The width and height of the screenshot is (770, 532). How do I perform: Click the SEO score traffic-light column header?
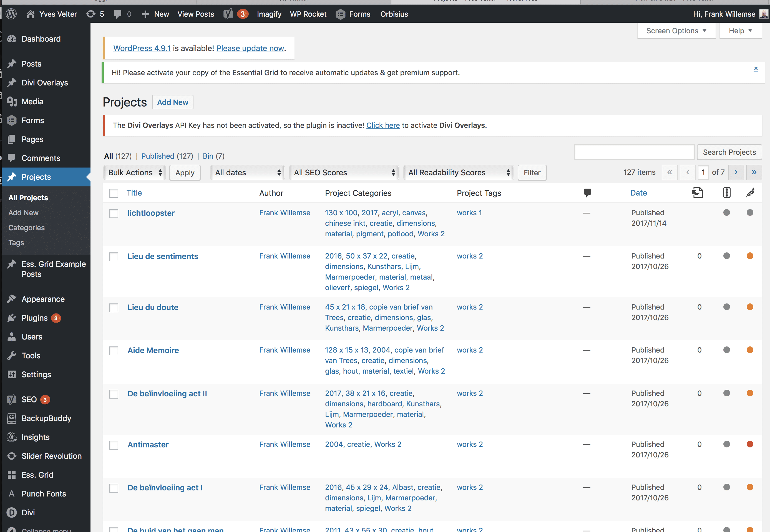(x=727, y=193)
